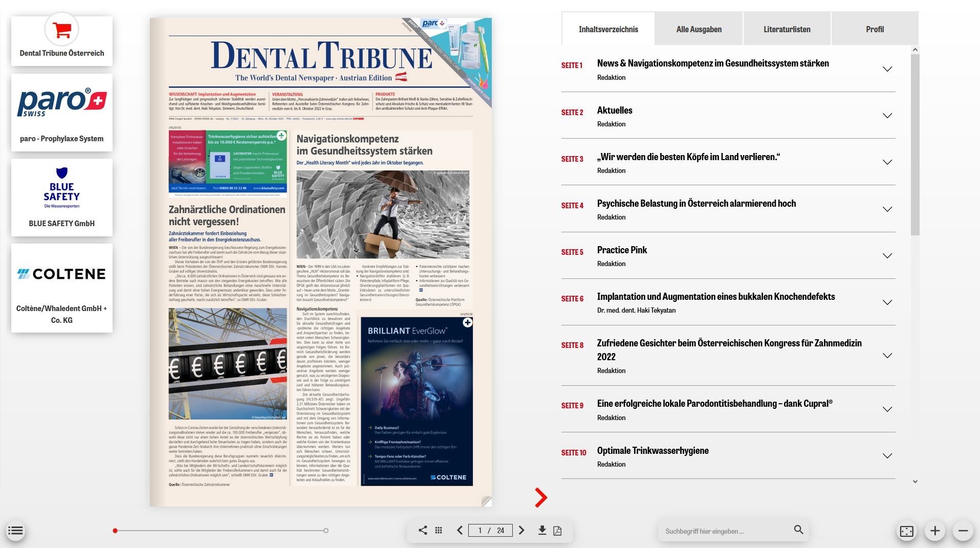Click the contents list scrollbar thumb
The height and width of the screenshot is (548, 980).
[x=915, y=145]
